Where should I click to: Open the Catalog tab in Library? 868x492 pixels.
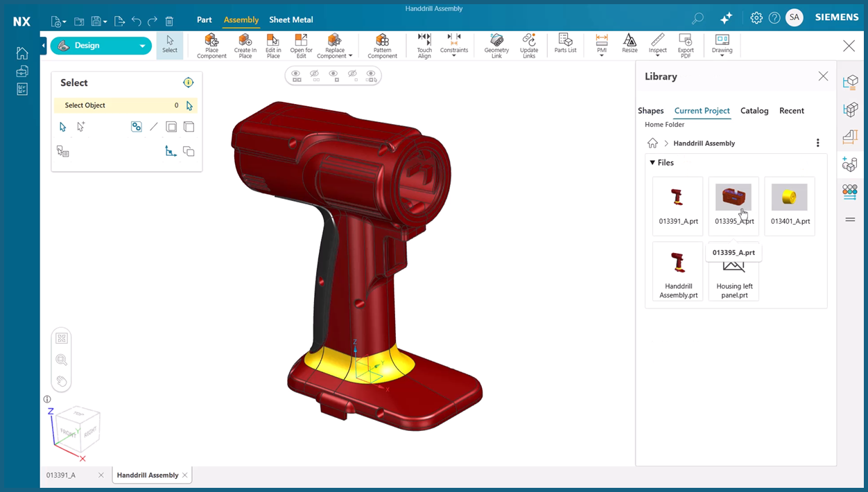coord(754,111)
